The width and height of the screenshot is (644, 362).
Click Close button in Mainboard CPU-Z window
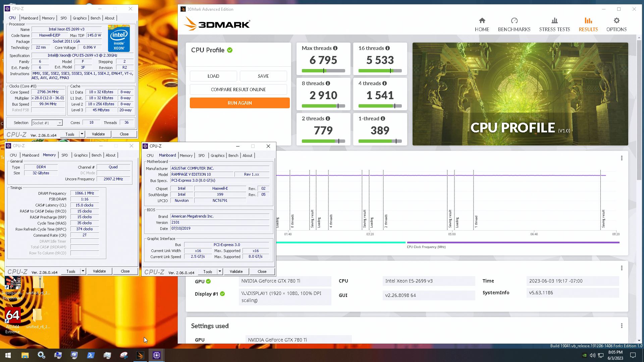(262, 271)
